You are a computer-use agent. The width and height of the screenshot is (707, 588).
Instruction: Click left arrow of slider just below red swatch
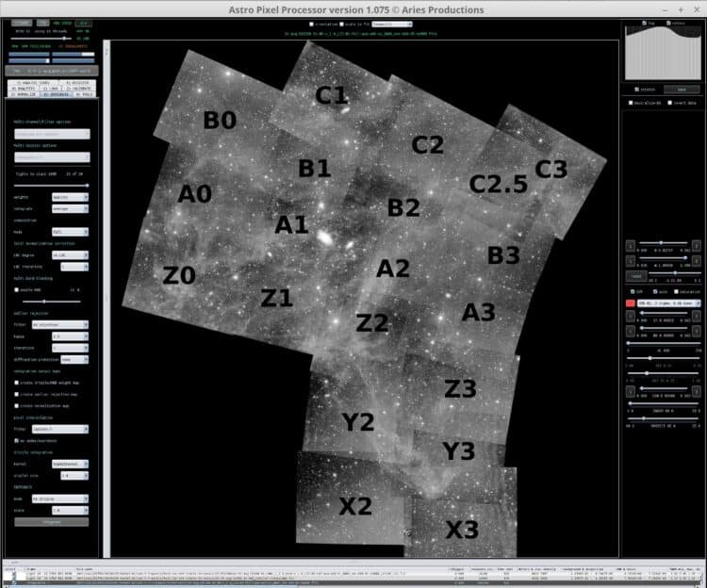[x=631, y=316]
